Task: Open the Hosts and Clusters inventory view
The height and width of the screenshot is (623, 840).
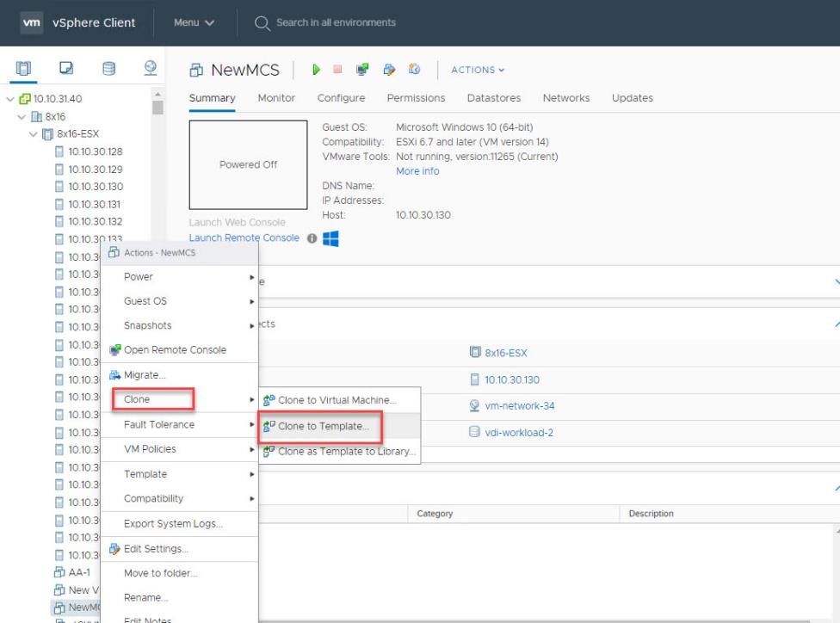Action: 22,69
